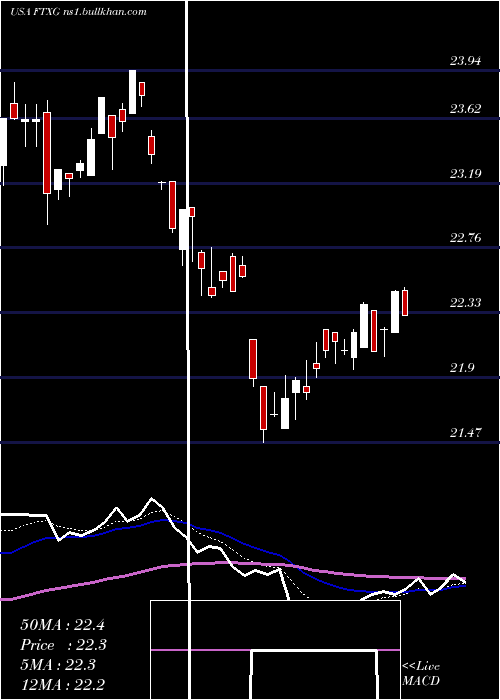Click the Live MACD label
Image resolution: width=500 pixels, height=700 pixels.
(421, 673)
